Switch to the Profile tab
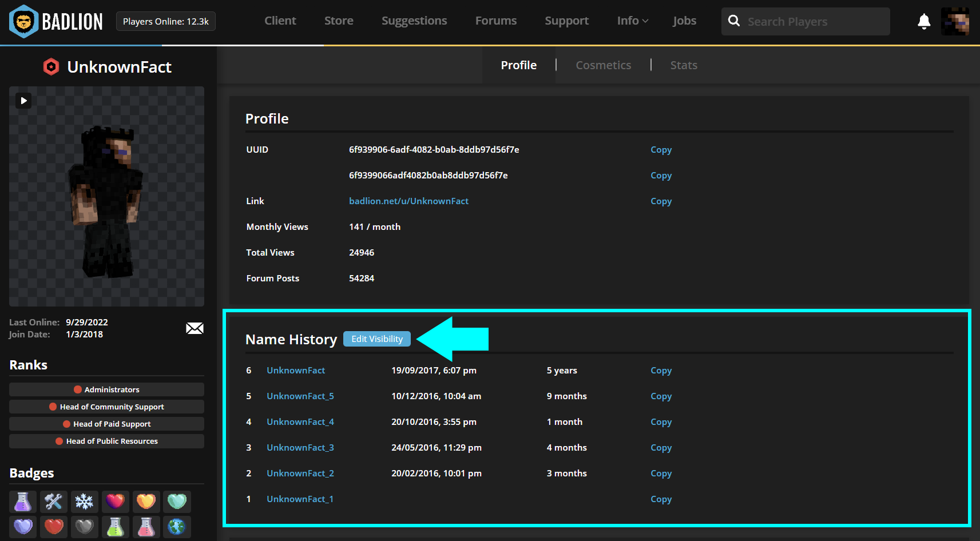Screen dimensions: 980x541 [x=519, y=65]
